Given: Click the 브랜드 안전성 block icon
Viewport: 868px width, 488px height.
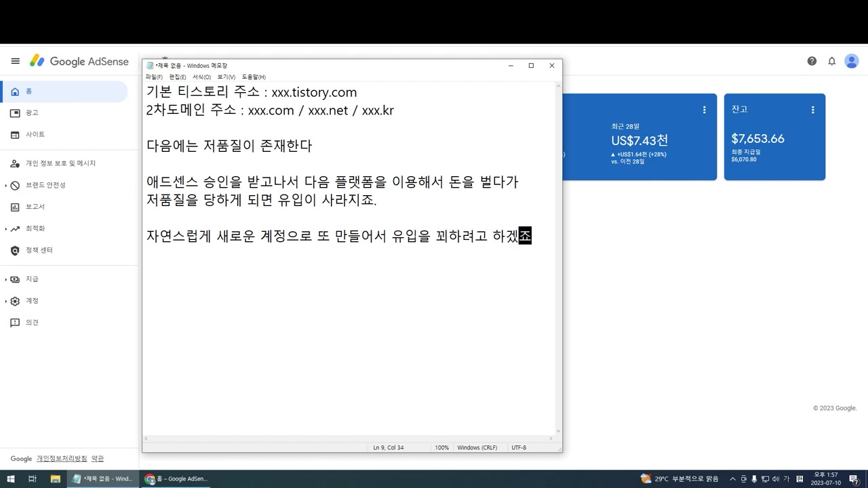Looking at the screenshot, I should tap(15, 185).
